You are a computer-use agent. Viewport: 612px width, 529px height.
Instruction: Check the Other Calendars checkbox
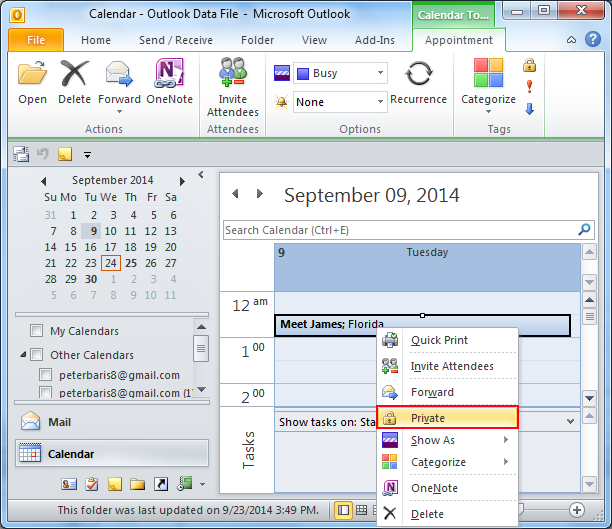(37, 354)
